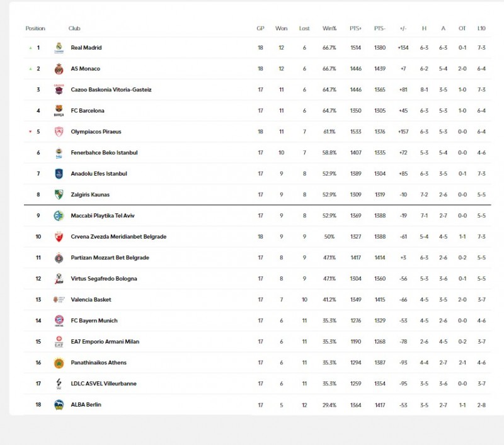Open Cazoo Baskonia Vitoria-Gasteiz team link

tap(111, 90)
